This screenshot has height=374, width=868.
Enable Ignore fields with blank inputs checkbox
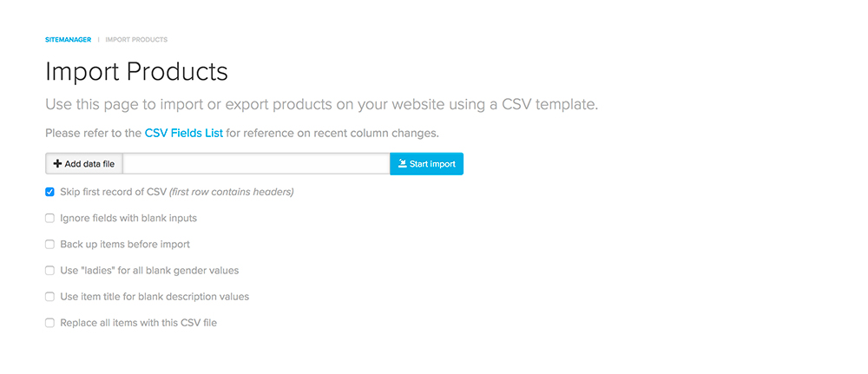click(x=49, y=218)
